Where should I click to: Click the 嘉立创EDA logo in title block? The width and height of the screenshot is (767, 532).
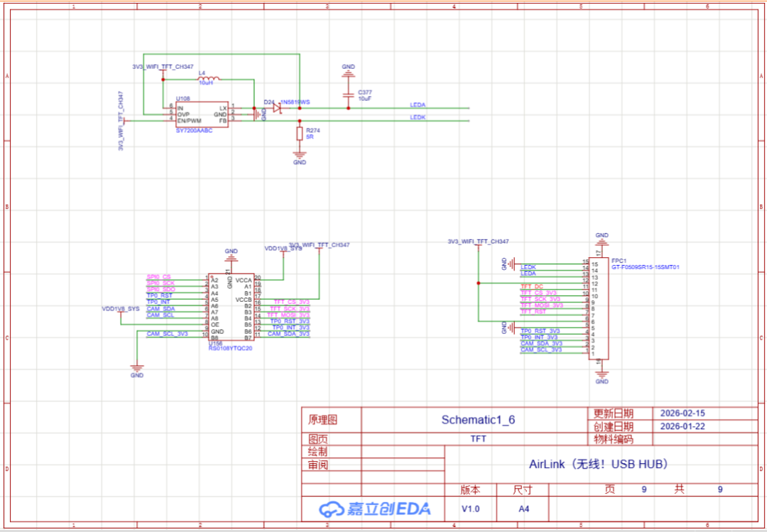(x=375, y=509)
